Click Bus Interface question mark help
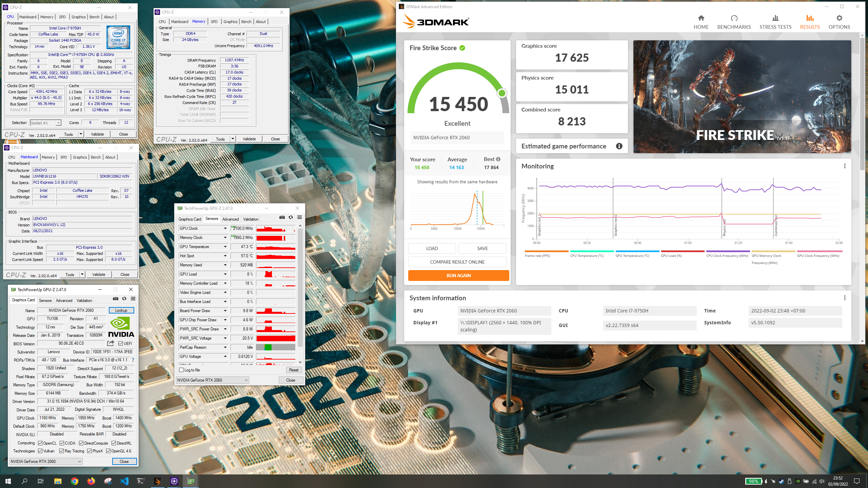 133,360
